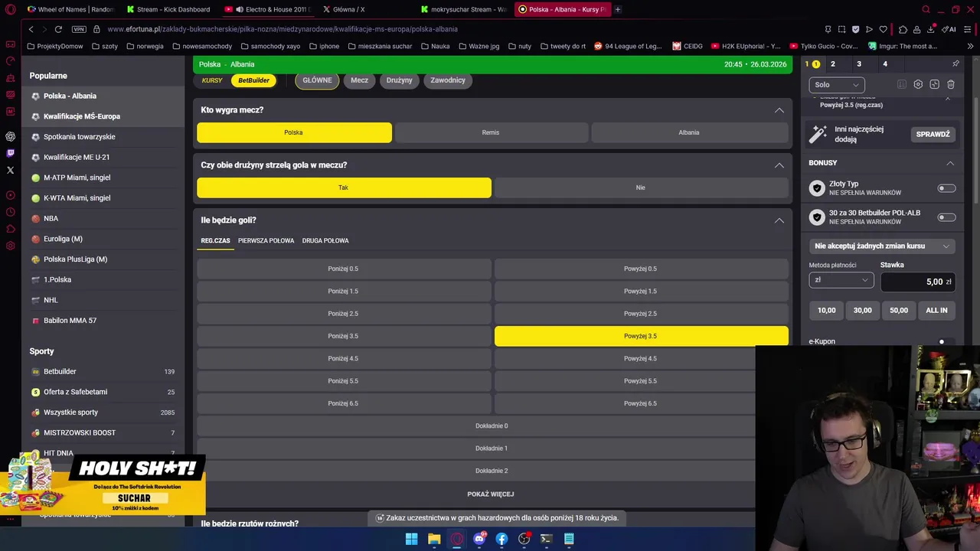Open NBA in popular list

[x=51, y=218]
